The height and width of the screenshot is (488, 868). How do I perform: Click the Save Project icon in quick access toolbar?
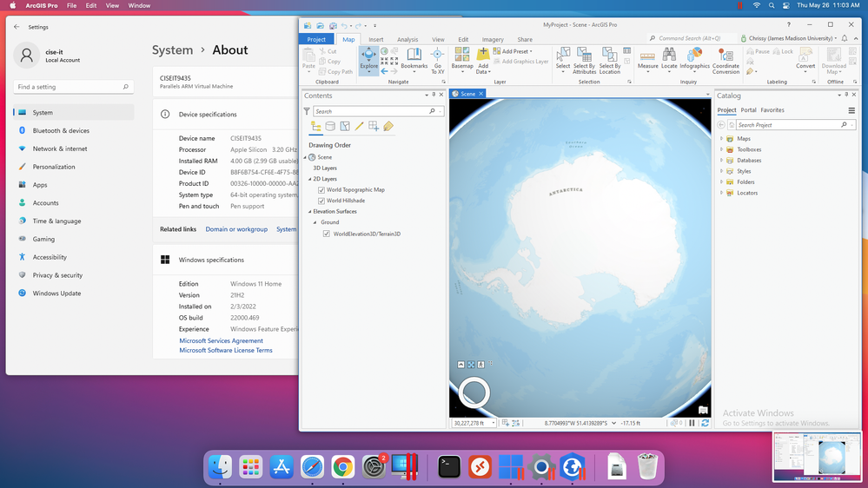point(333,25)
